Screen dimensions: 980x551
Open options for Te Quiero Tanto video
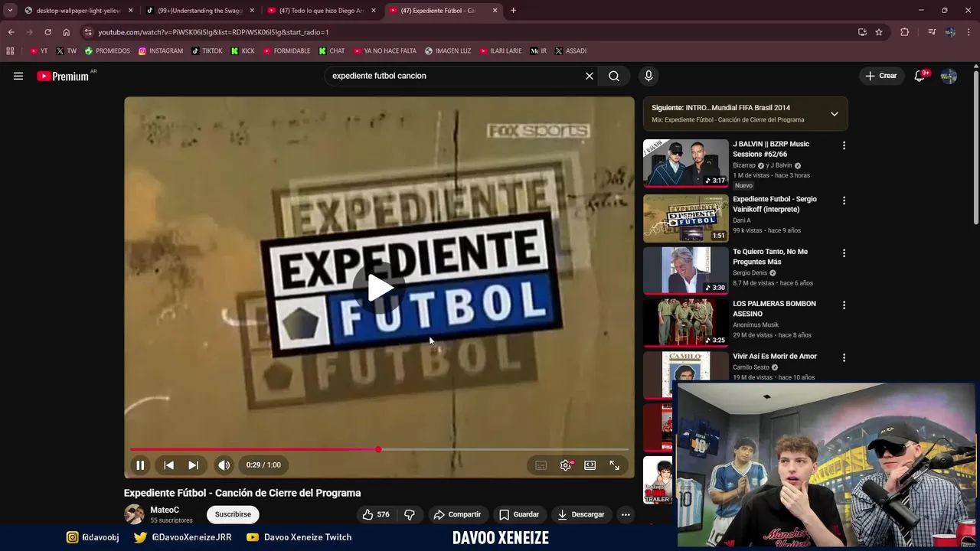point(844,253)
